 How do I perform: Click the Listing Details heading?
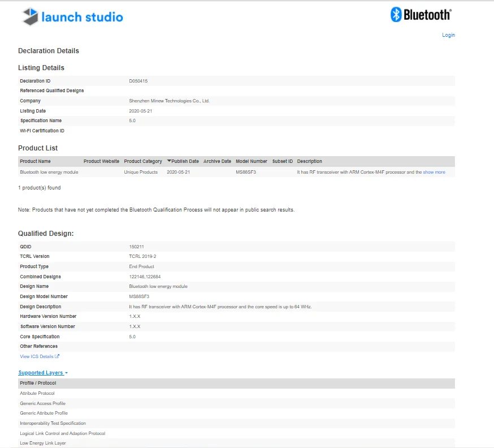point(41,68)
